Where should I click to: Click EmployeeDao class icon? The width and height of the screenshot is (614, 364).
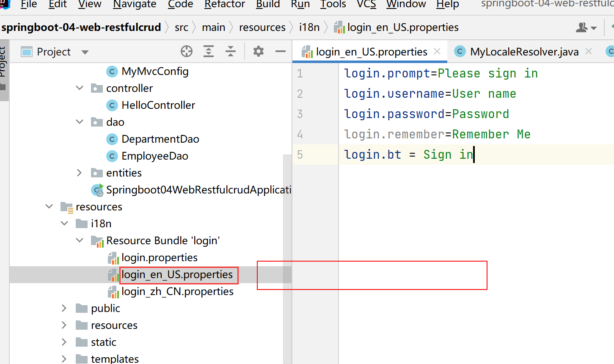[x=112, y=156]
